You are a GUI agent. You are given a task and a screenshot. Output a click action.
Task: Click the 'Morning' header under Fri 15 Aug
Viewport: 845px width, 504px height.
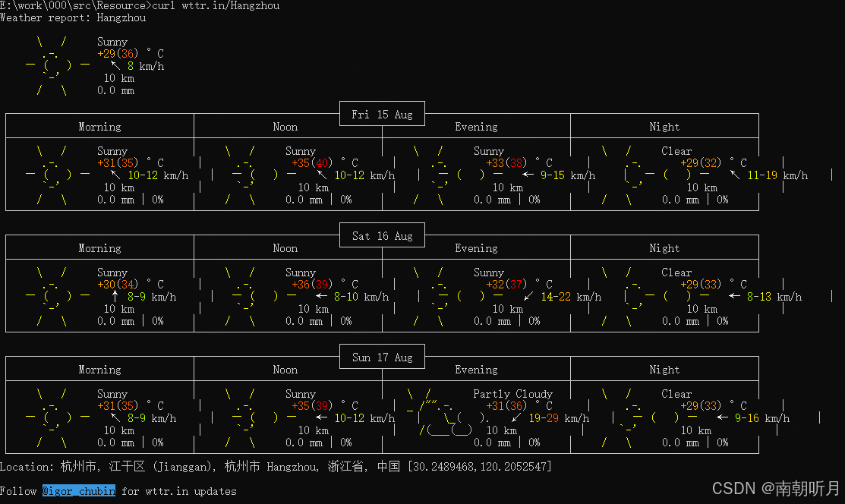tap(99, 127)
